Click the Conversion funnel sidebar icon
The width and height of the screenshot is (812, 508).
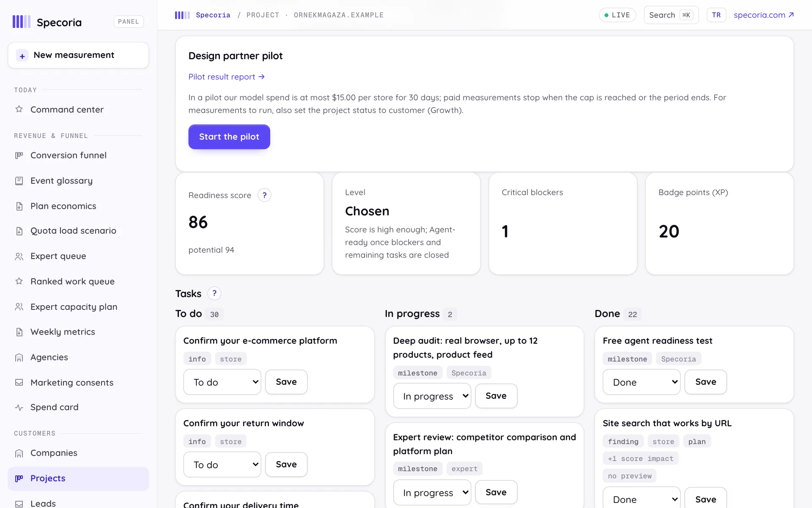19,155
